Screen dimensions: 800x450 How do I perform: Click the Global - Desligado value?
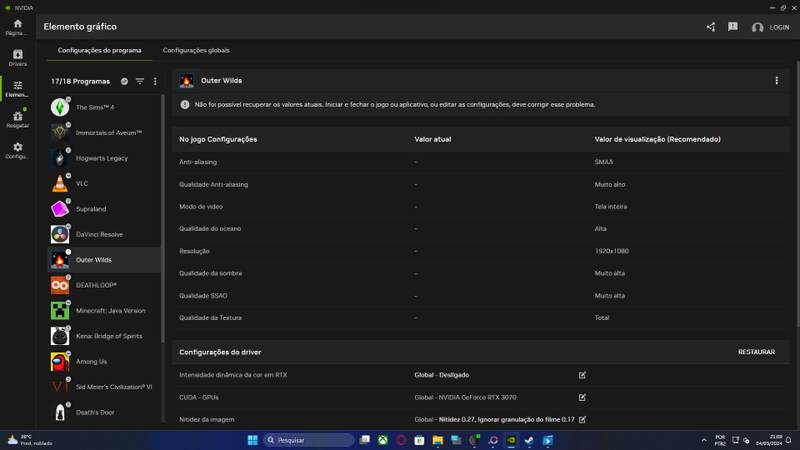(441, 375)
